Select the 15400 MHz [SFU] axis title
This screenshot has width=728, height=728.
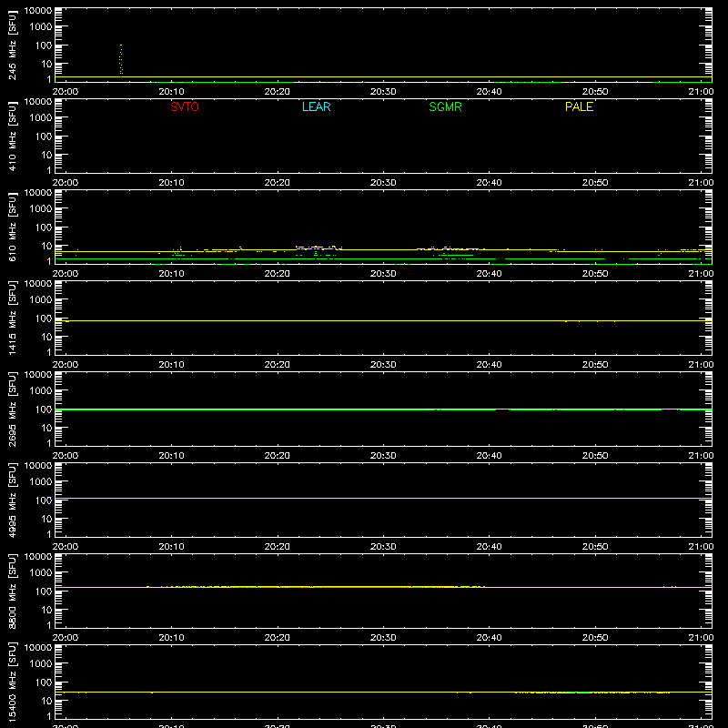(12, 682)
